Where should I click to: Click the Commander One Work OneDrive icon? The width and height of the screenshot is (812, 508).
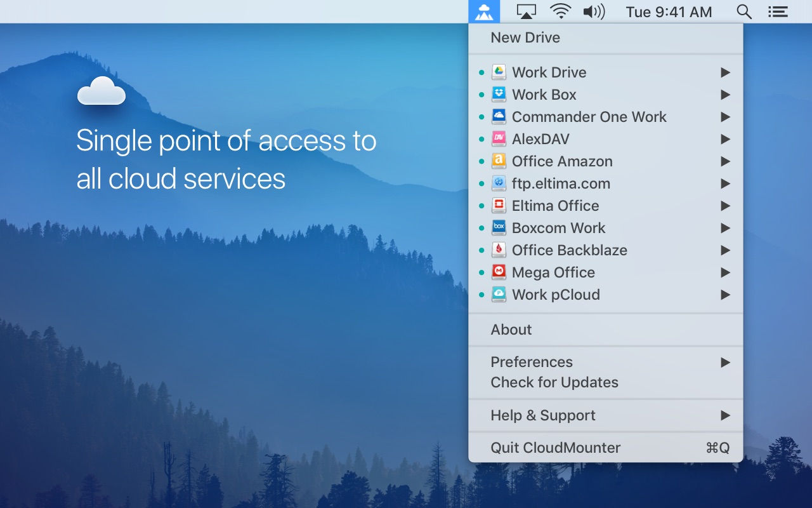click(499, 117)
